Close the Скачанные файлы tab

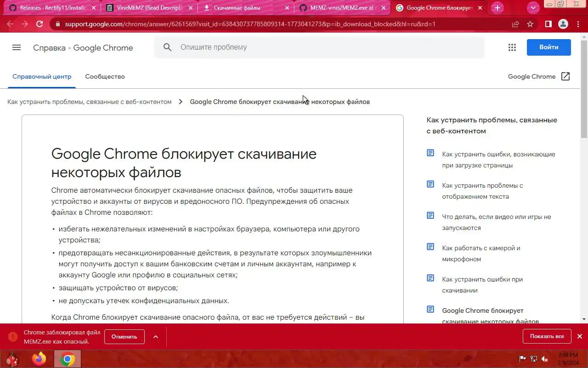(x=287, y=8)
